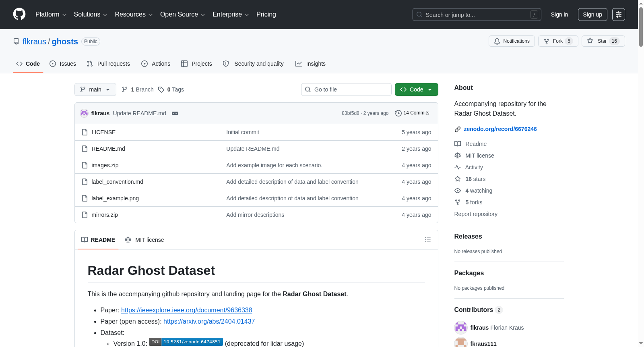Open the flkraus owner profile link
This screenshot has width=644, height=347.
coord(34,42)
